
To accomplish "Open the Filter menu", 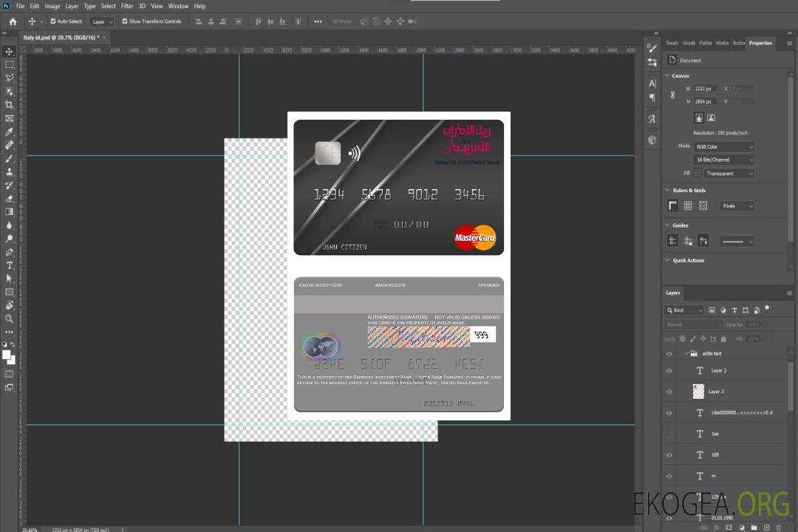I will (127, 6).
